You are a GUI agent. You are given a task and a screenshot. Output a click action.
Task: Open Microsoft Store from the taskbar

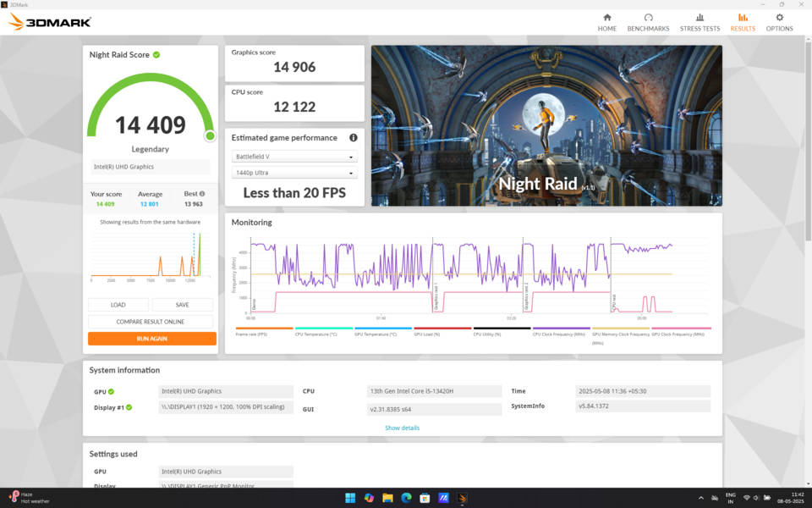(425, 498)
